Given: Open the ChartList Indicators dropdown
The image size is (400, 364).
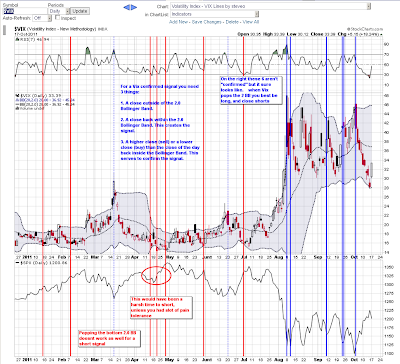Looking at the screenshot, I should click(x=215, y=14).
